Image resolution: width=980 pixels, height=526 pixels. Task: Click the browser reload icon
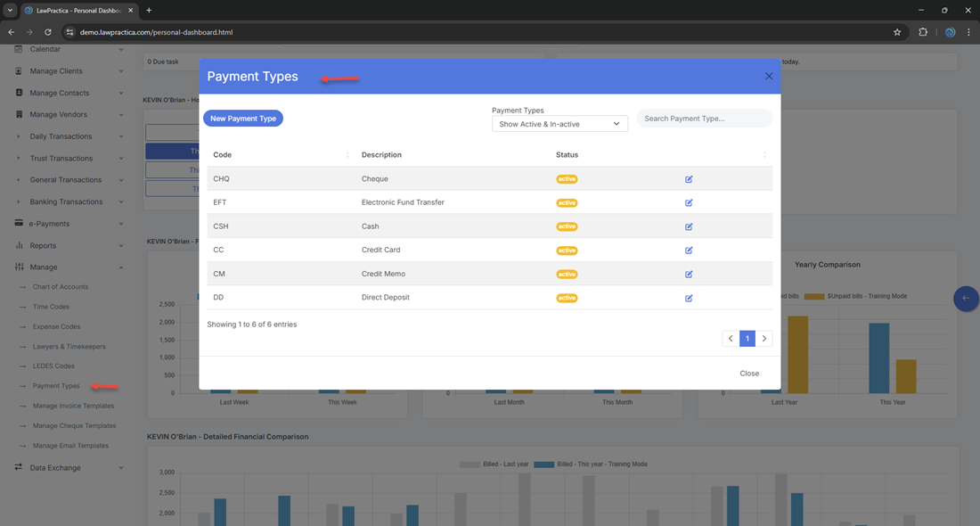pyautogui.click(x=48, y=32)
